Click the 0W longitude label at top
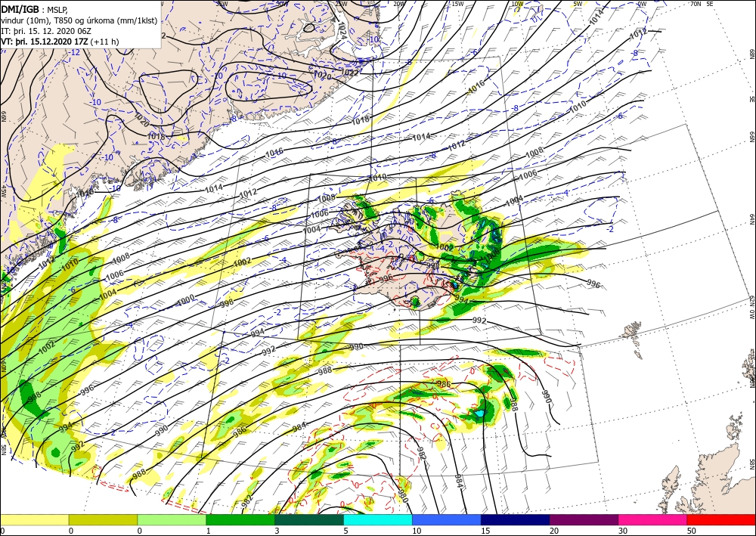756x536 pixels. click(642, 4)
